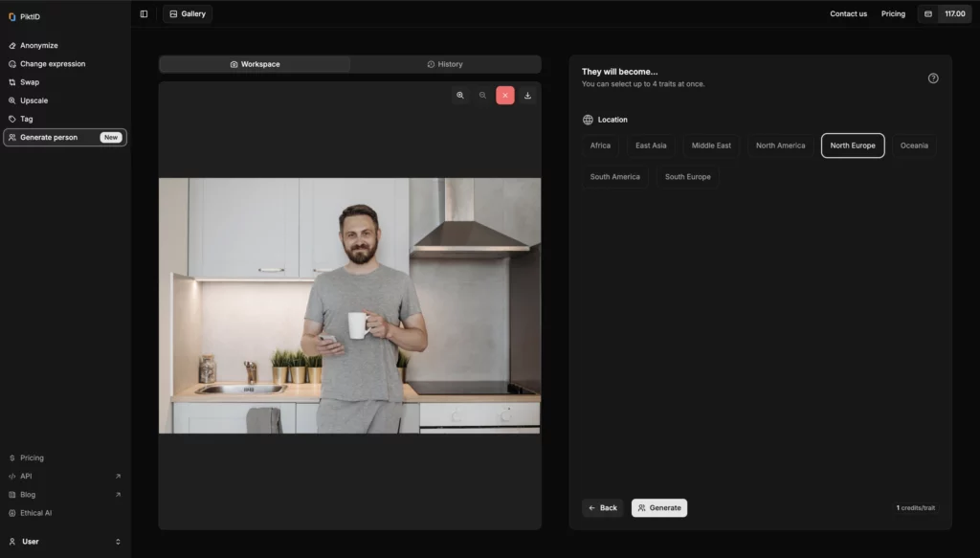Toggle the North Europe location trait
The image size is (980, 558).
tap(852, 145)
